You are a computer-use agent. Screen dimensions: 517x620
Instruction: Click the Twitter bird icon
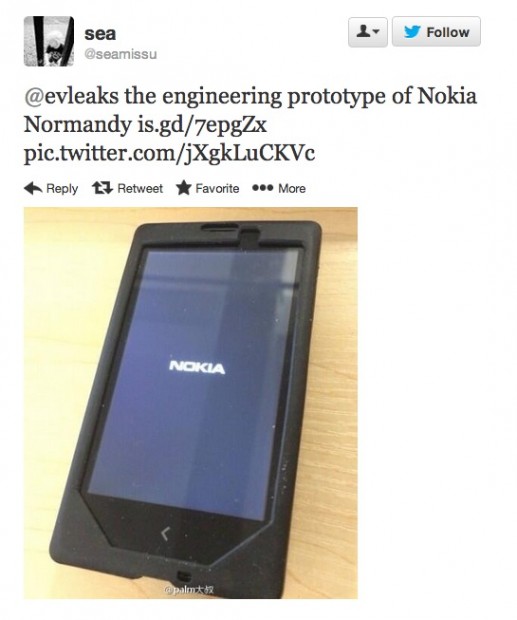412,32
